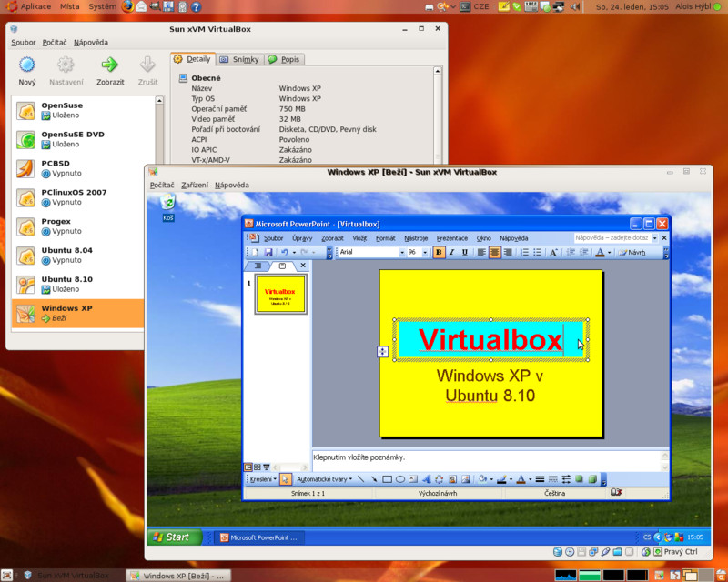Click New document icon in PowerPoint

pyautogui.click(x=256, y=252)
